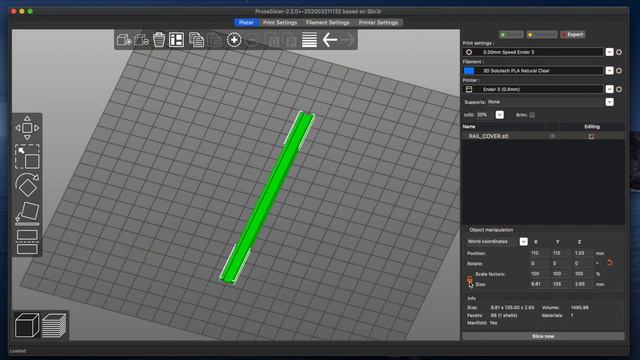Click the Position Z input field
The height and width of the screenshot is (360, 640).
coord(582,253)
